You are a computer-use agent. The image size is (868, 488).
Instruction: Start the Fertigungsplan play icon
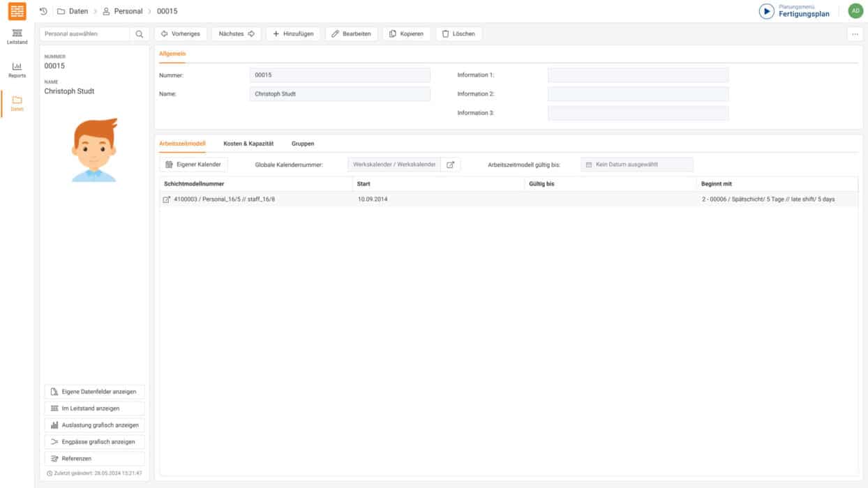tap(767, 11)
